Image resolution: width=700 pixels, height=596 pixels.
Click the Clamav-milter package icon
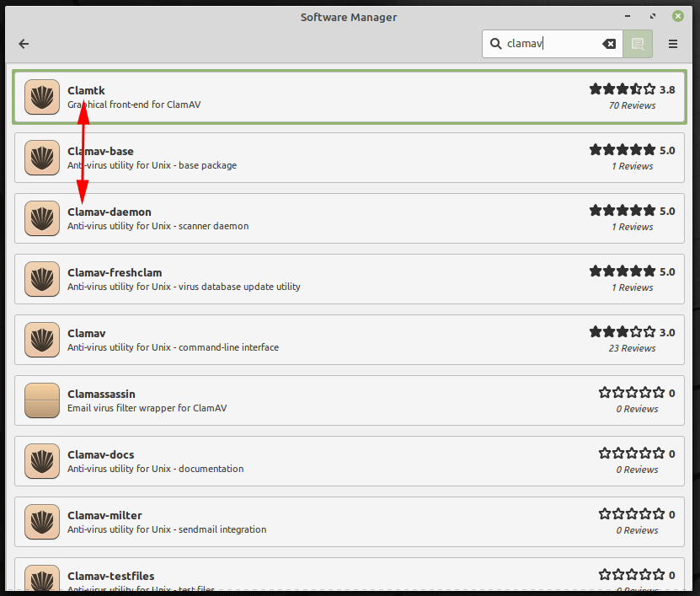42,523
